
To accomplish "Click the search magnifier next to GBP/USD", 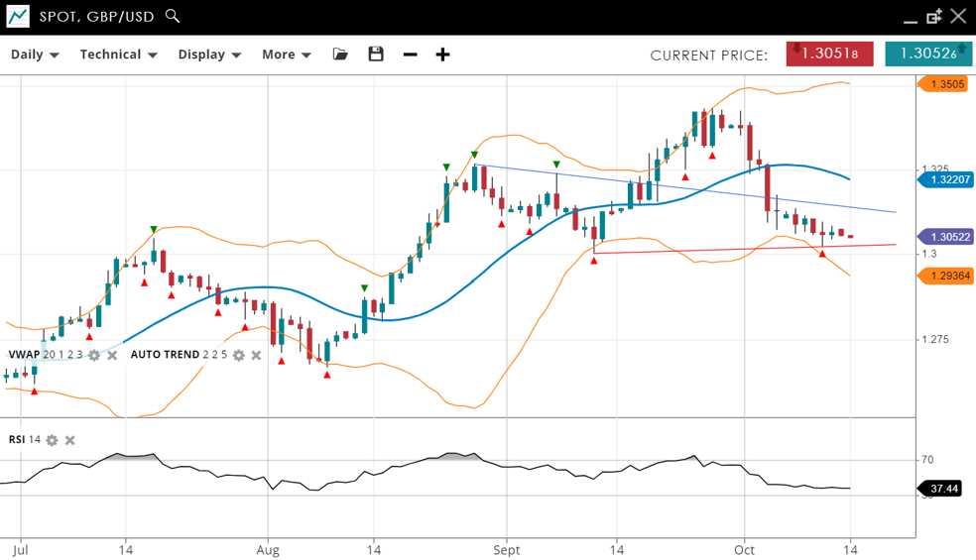I will pyautogui.click(x=173, y=16).
